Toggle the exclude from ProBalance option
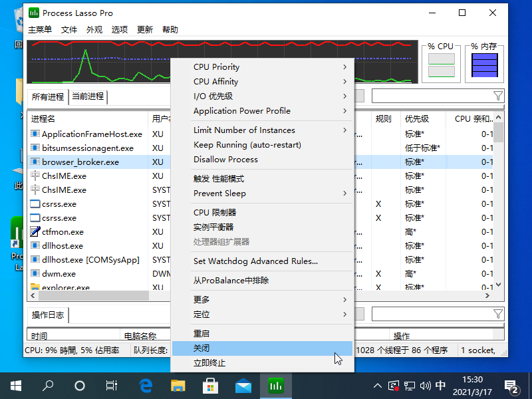 click(231, 281)
